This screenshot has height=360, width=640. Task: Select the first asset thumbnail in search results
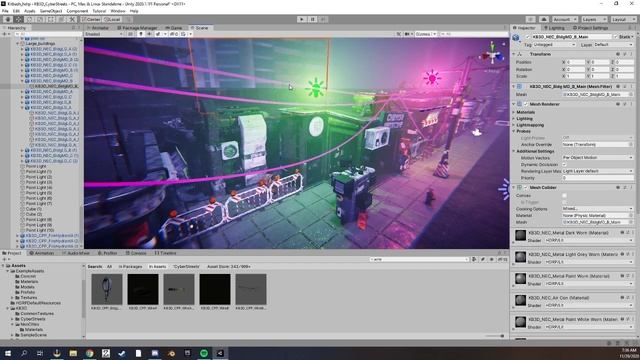point(107,289)
